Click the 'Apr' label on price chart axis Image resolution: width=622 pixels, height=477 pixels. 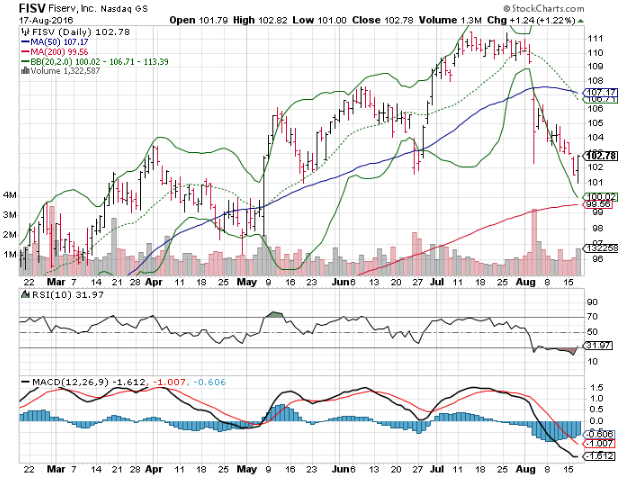pos(154,282)
